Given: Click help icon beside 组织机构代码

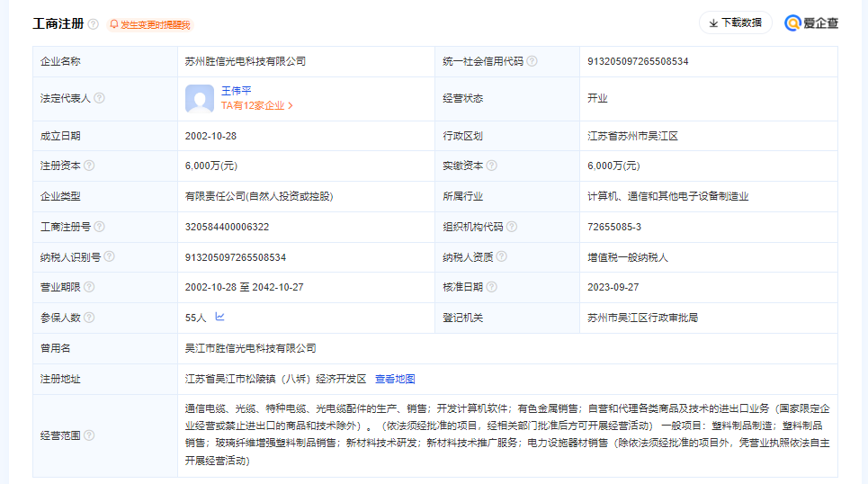Looking at the screenshot, I should 512,227.
